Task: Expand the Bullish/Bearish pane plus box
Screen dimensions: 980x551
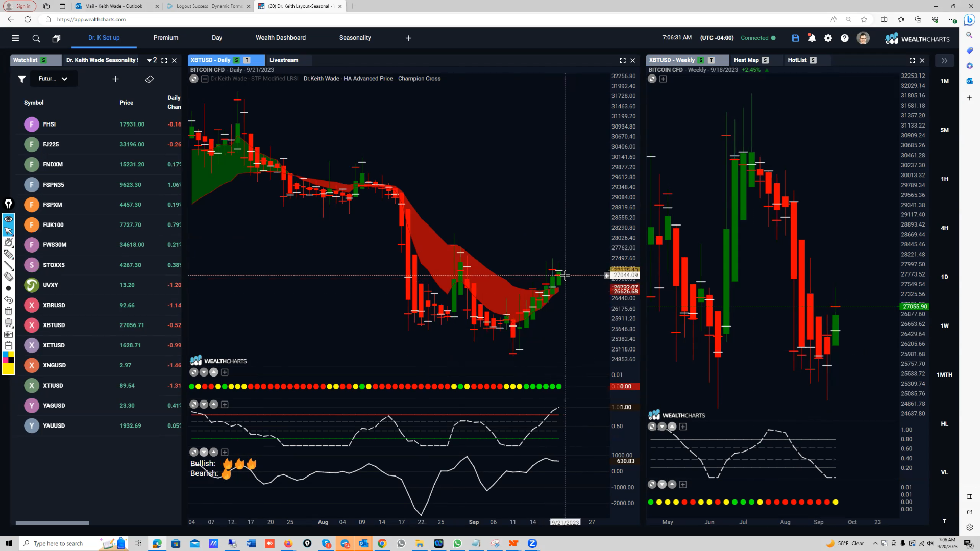Action: (x=225, y=453)
